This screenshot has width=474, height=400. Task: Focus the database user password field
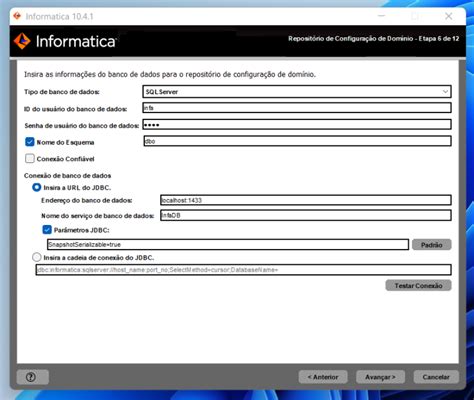point(297,125)
